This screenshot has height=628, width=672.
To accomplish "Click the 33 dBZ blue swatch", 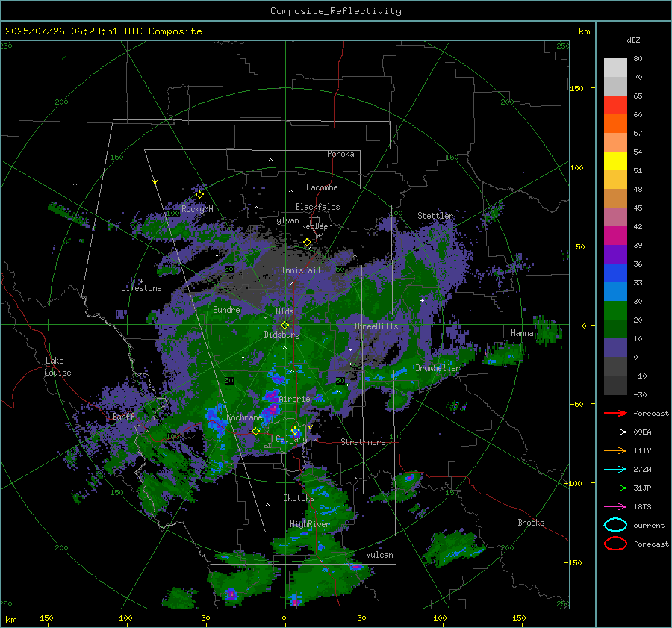I will tap(615, 273).
